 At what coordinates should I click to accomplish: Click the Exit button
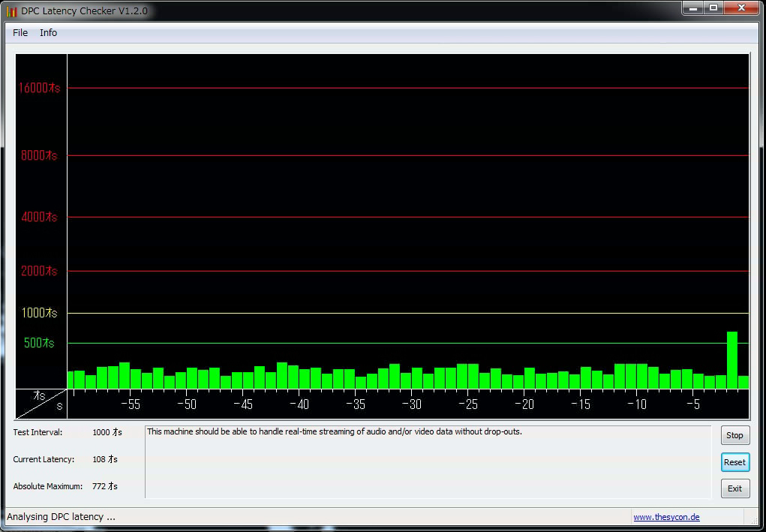pos(734,488)
